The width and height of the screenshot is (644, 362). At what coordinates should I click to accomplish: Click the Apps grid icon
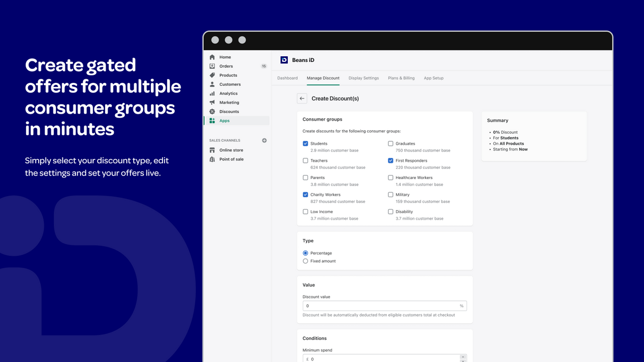pyautogui.click(x=212, y=121)
